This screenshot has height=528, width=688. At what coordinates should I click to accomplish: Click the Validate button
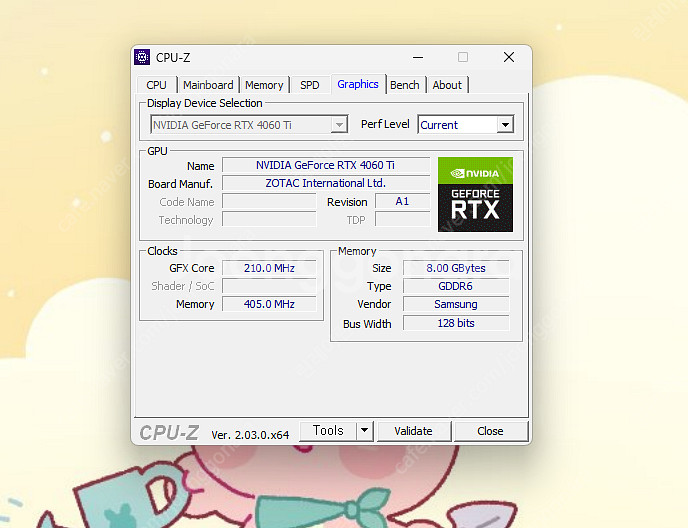pyautogui.click(x=413, y=431)
